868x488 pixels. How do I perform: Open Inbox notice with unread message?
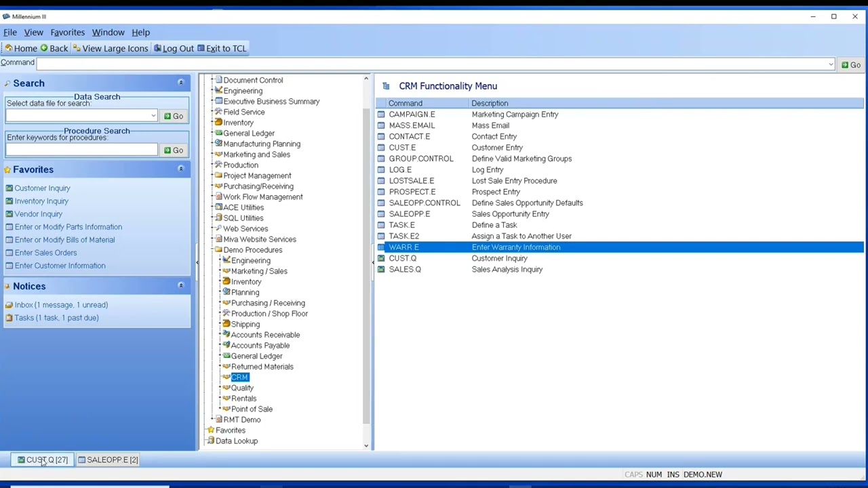(x=61, y=304)
